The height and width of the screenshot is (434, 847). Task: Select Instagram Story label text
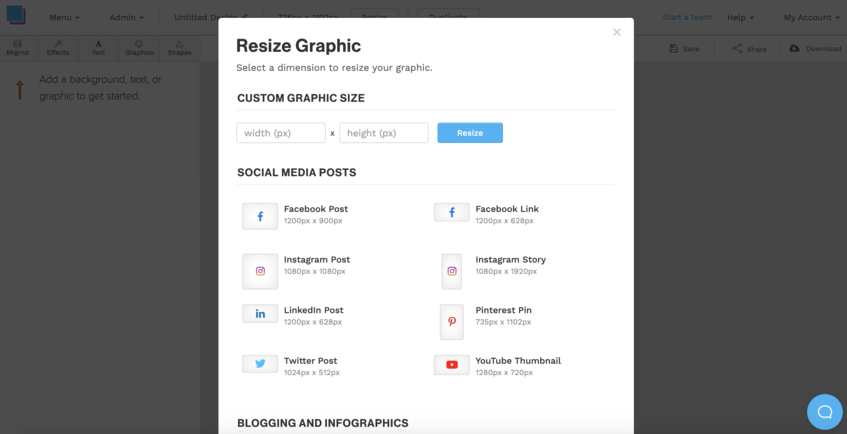pos(510,259)
